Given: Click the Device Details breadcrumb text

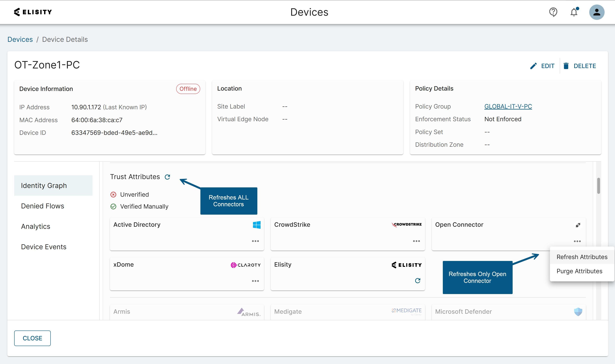Looking at the screenshot, I should tap(65, 40).
